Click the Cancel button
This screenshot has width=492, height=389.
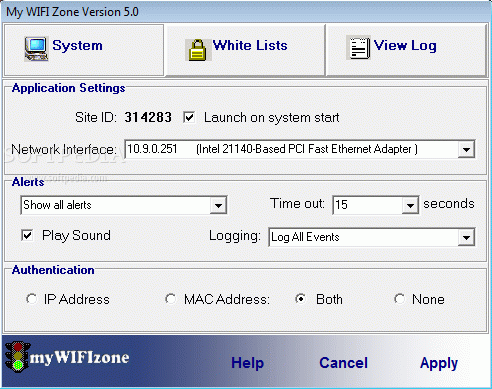point(343,363)
